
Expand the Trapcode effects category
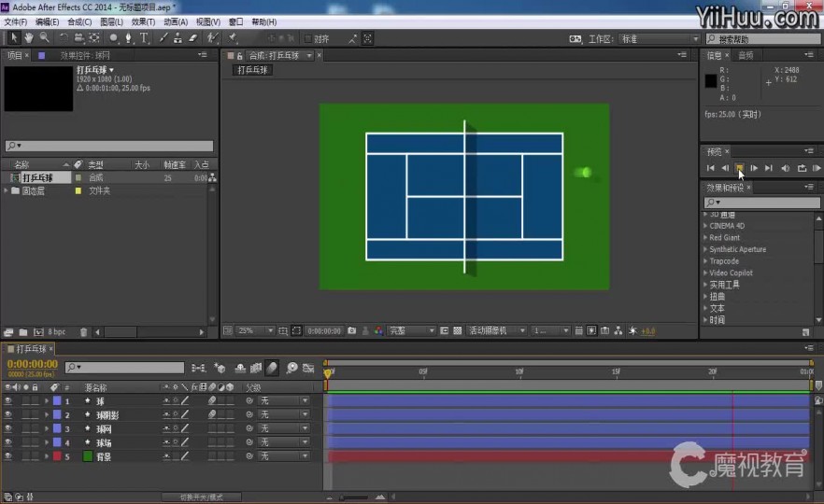point(705,261)
